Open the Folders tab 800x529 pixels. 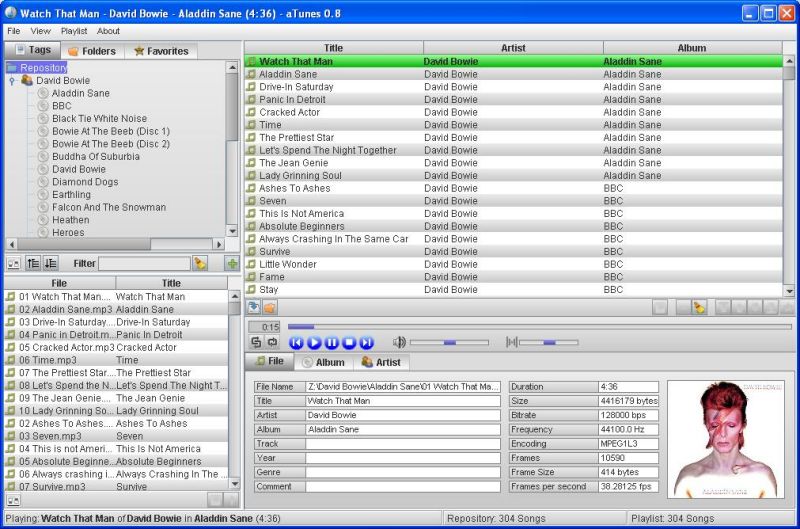(91, 51)
